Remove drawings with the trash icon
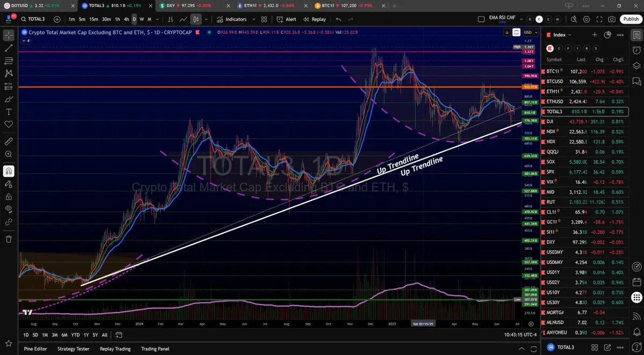 coord(9,239)
